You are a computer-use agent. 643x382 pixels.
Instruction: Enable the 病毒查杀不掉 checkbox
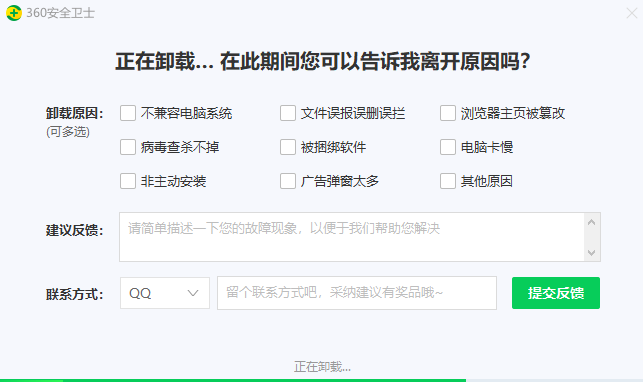point(128,147)
